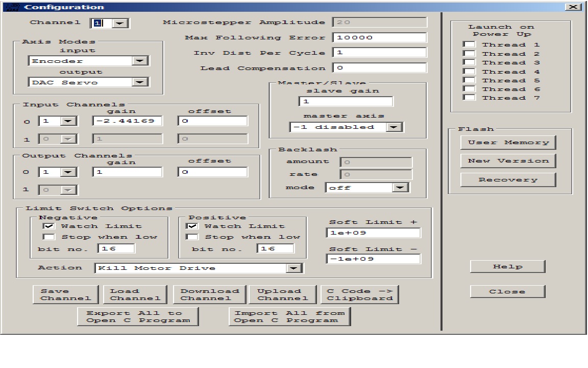Toggle Negative Watch Limit checkbox

point(49,226)
